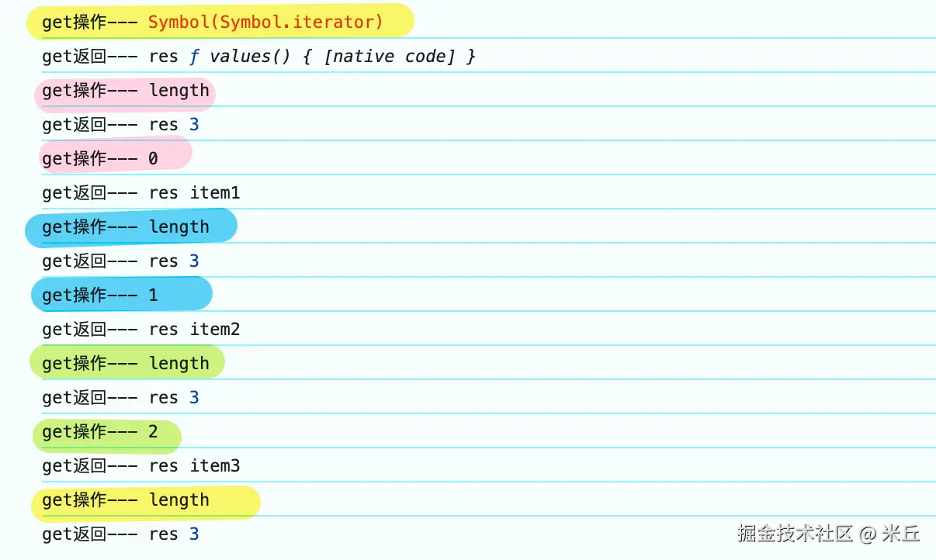Select the 'get操作--- 0' log line
The height and width of the screenshot is (560, 936).
[x=100, y=159]
